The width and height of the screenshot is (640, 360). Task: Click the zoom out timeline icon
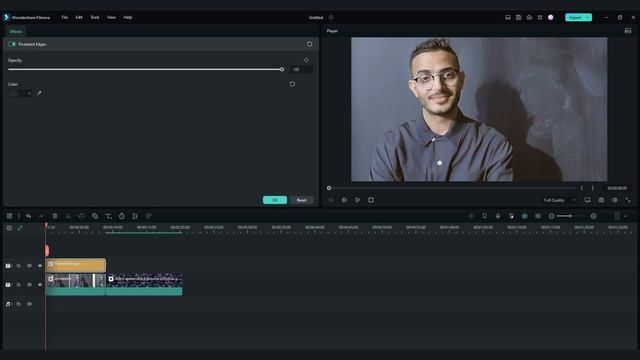551,216
